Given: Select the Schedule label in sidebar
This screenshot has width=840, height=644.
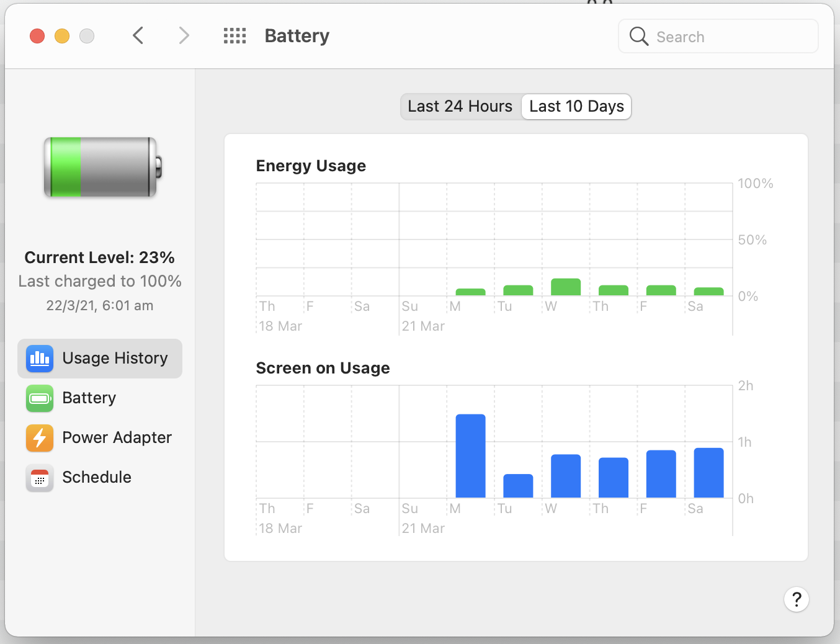Looking at the screenshot, I should [97, 477].
